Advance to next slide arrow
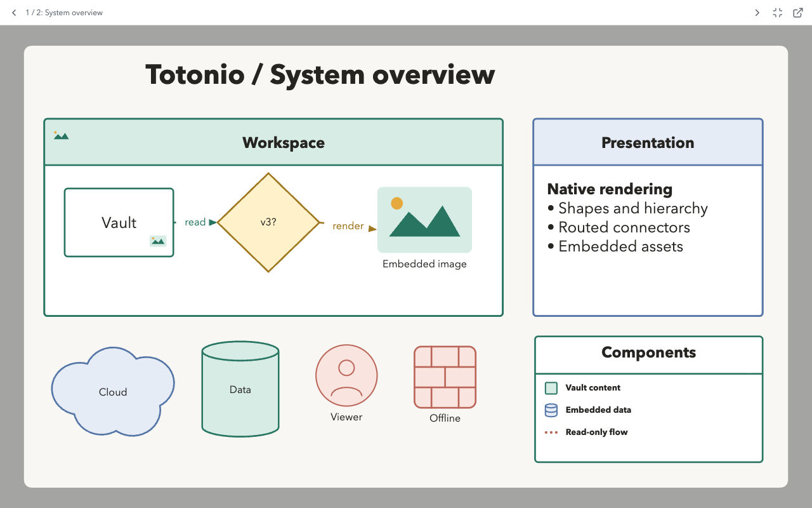Image resolution: width=812 pixels, height=508 pixels. pos(757,13)
